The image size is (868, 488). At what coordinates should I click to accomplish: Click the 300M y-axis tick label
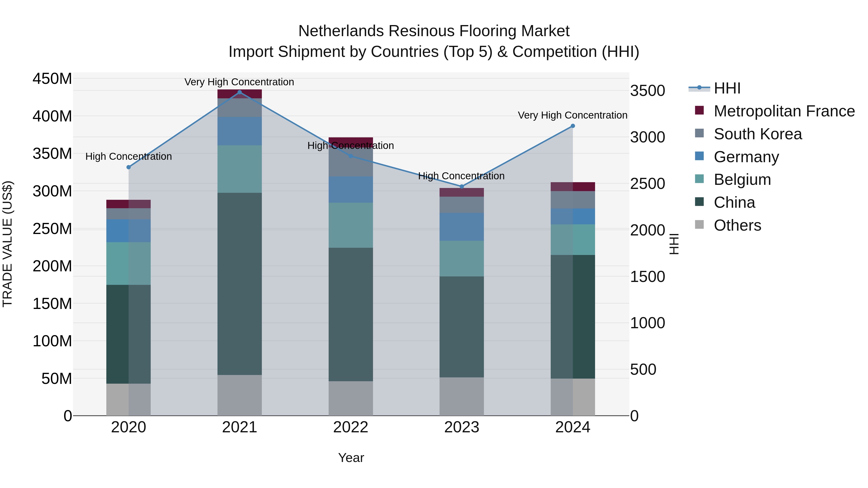click(52, 191)
